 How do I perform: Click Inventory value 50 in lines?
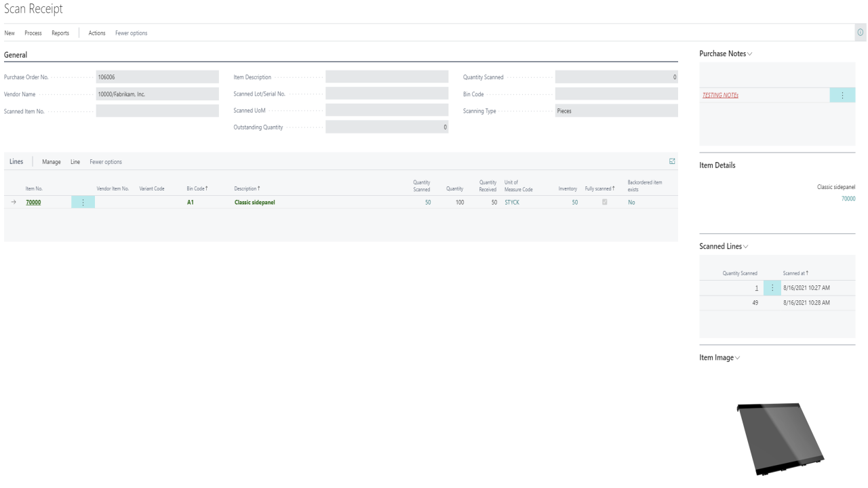pos(574,202)
